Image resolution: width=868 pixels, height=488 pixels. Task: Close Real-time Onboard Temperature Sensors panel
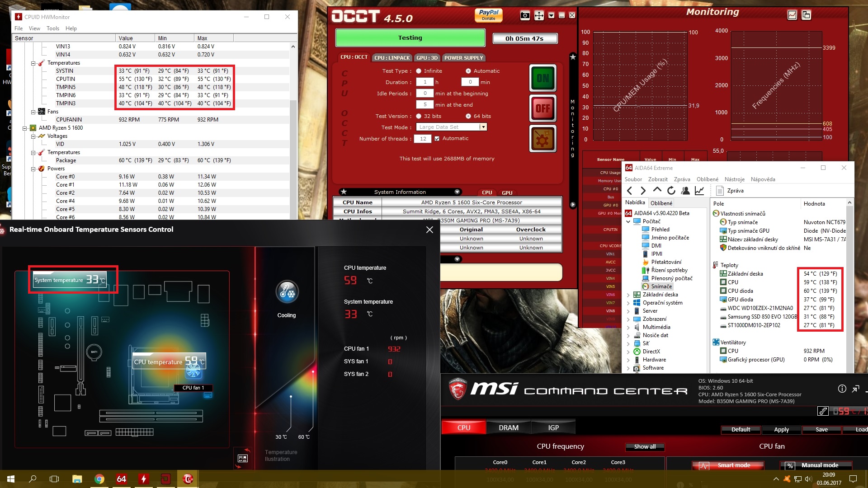429,230
